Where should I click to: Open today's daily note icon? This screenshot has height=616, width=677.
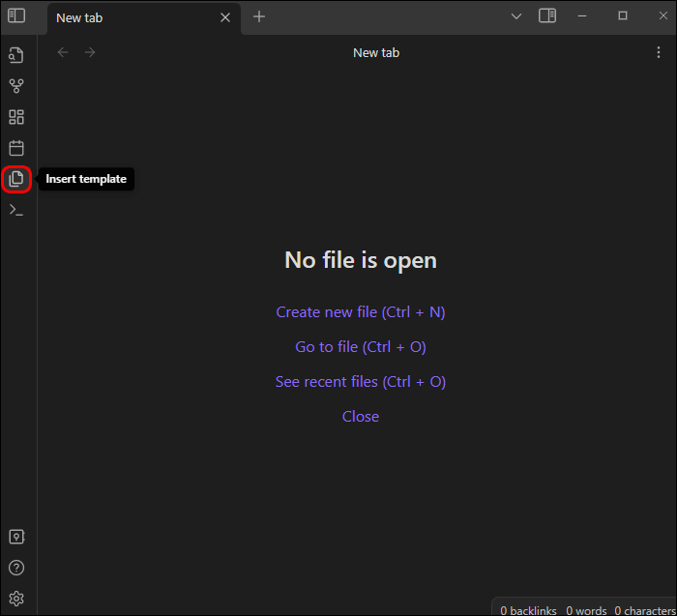click(16, 148)
